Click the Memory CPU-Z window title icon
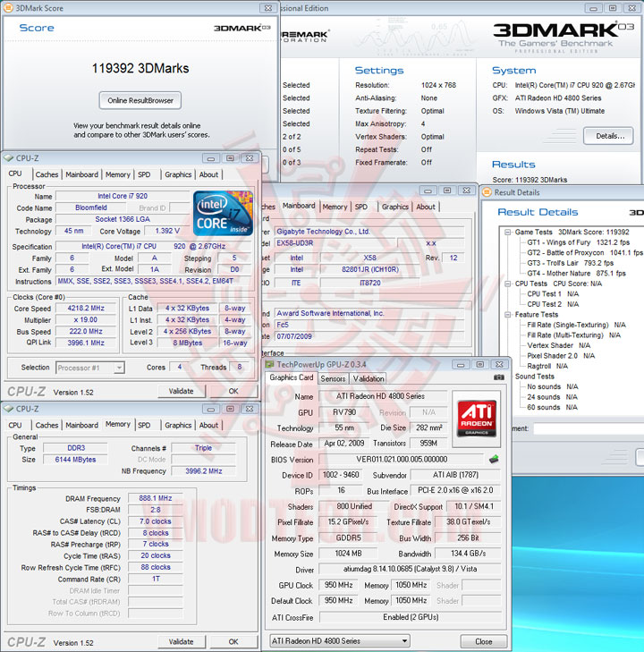Screen dimensions: 644x652 pos(9,409)
